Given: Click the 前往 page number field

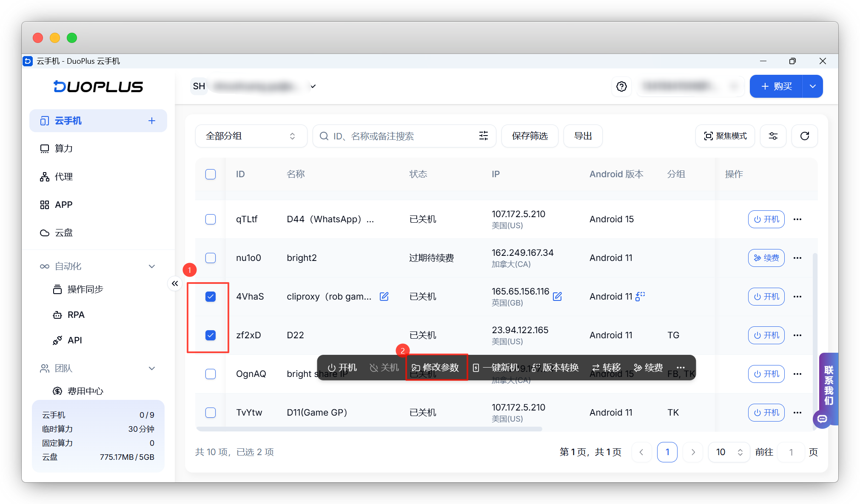Looking at the screenshot, I should coord(791,452).
